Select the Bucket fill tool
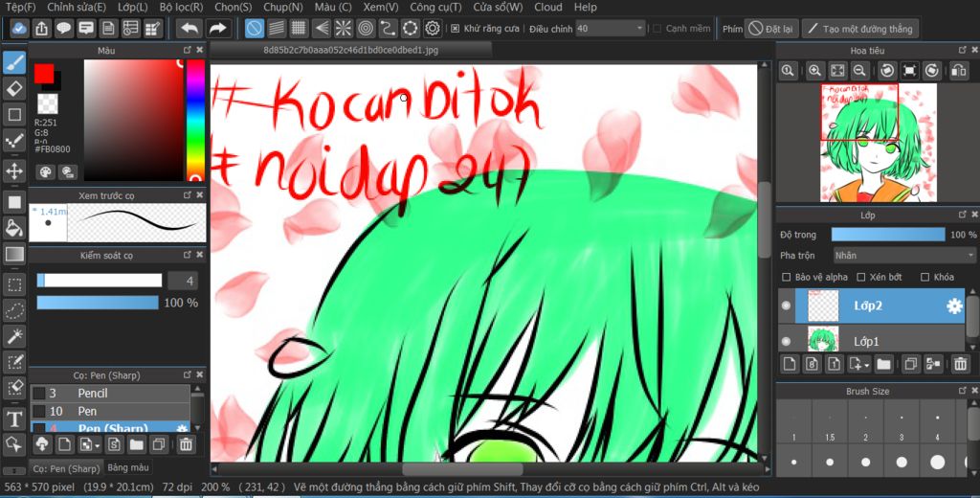Image resolution: width=980 pixels, height=498 pixels. (14, 228)
